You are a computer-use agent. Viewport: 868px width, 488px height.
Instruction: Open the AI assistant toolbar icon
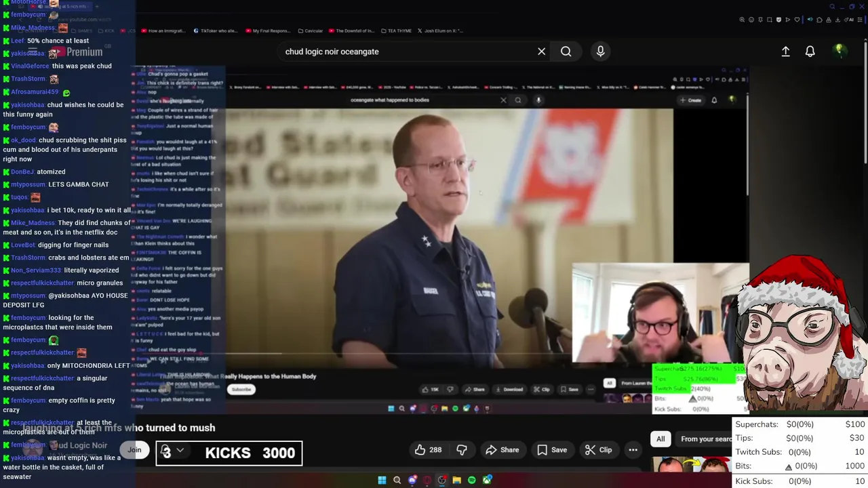point(850,20)
